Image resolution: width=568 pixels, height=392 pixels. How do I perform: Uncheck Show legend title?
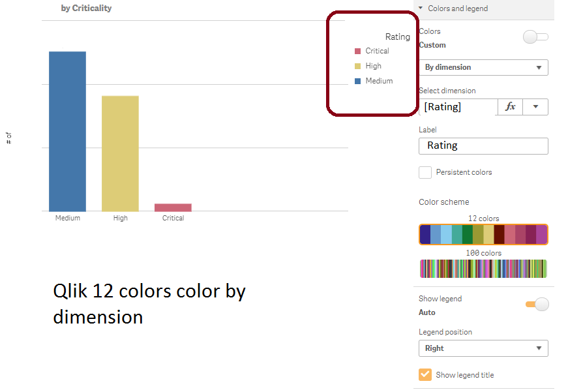click(425, 374)
